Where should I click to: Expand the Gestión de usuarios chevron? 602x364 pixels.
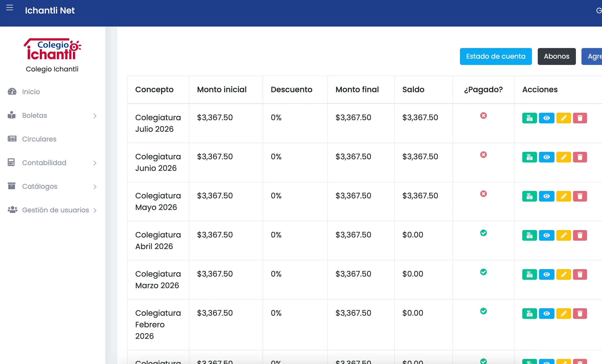tap(95, 210)
